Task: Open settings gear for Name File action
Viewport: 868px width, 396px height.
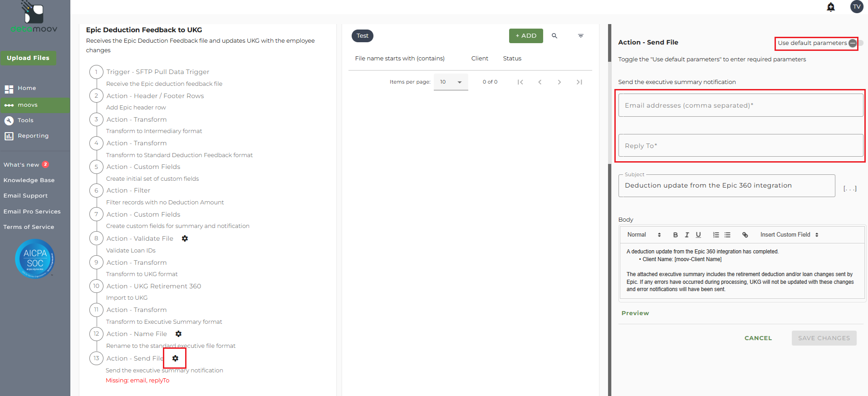Action: (178, 334)
